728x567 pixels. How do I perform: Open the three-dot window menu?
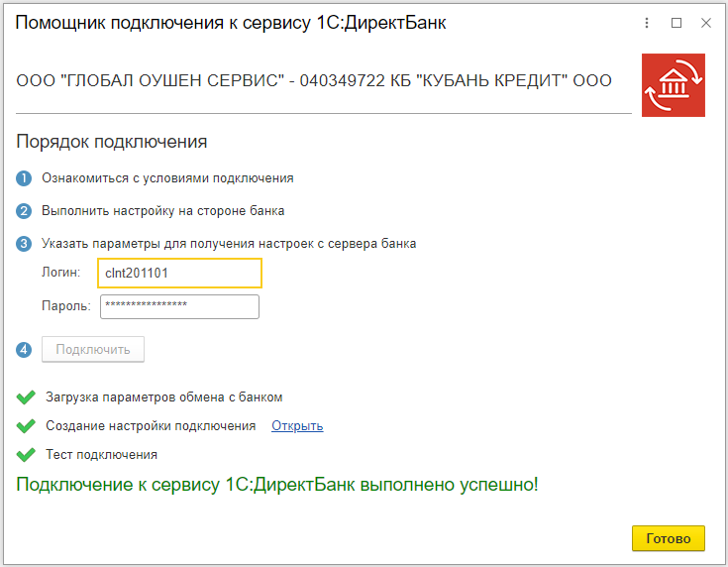(x=647, y=23)
